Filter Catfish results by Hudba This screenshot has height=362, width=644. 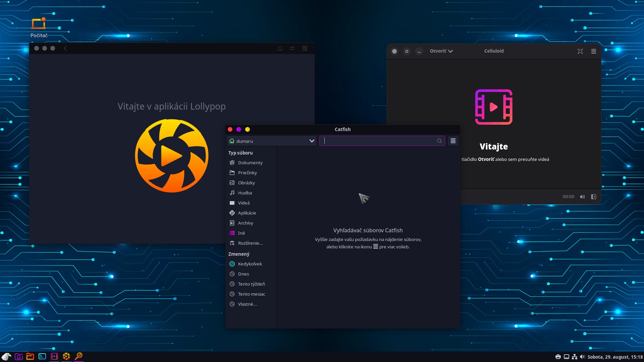251,193
